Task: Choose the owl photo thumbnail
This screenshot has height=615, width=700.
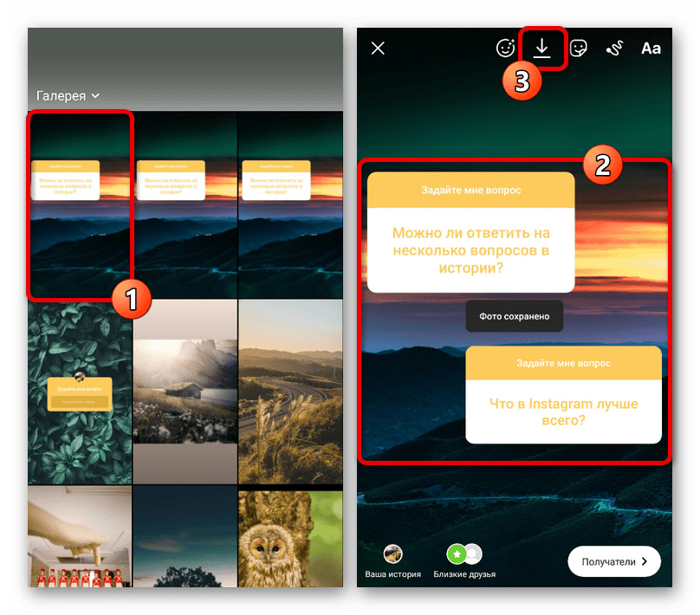Action: pos(290,537)
